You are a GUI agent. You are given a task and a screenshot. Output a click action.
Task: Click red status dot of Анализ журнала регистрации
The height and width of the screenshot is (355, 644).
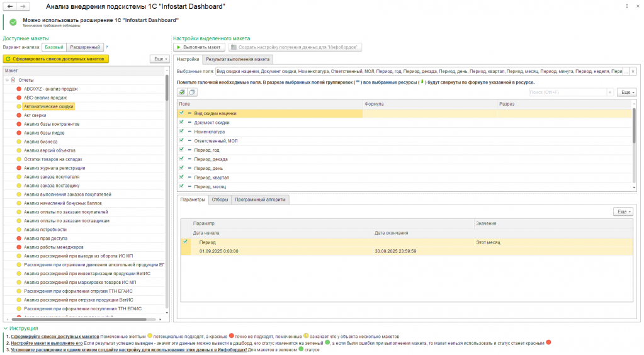coord(19,167)
